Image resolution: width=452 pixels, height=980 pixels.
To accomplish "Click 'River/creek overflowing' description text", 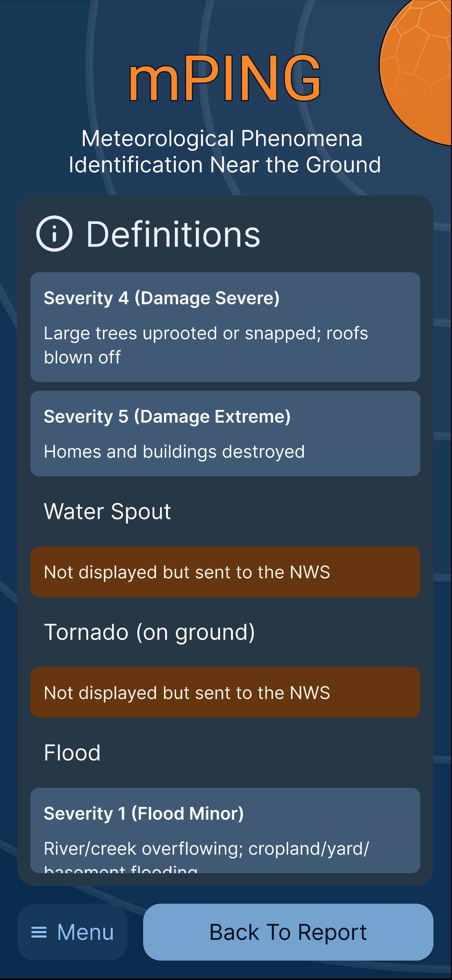I will (207, 856).
